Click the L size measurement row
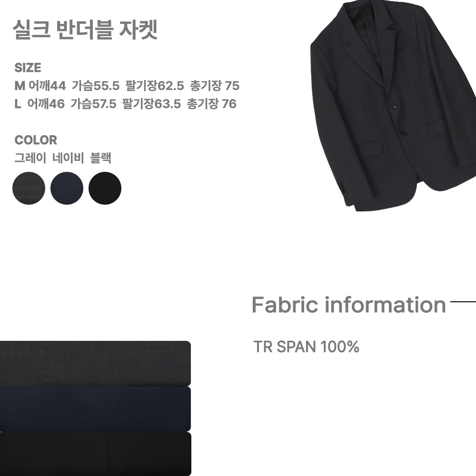 tap(125, 104)
